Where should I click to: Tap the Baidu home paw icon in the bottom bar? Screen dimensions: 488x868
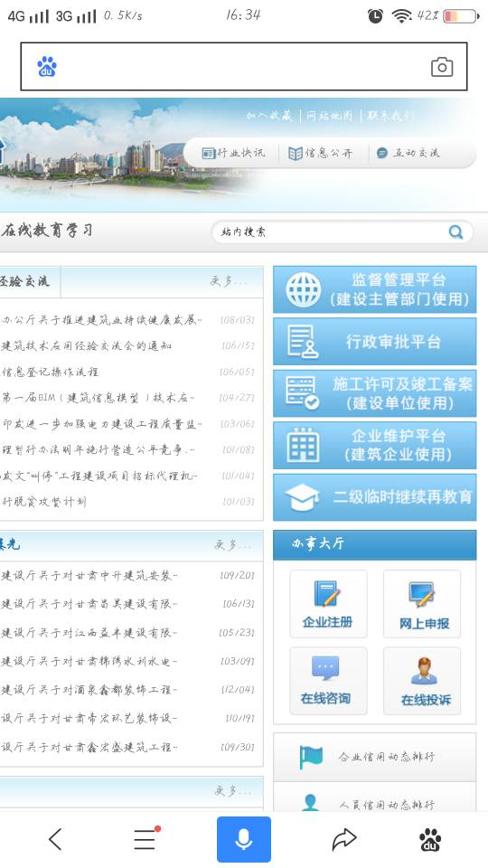tap(430, 840)
